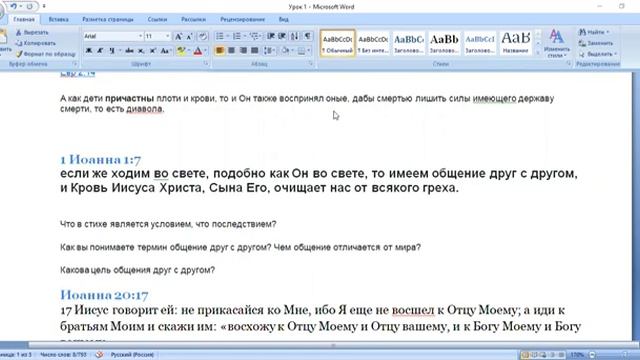Click the Decrease Indent icon

click(x=271, y=36)
